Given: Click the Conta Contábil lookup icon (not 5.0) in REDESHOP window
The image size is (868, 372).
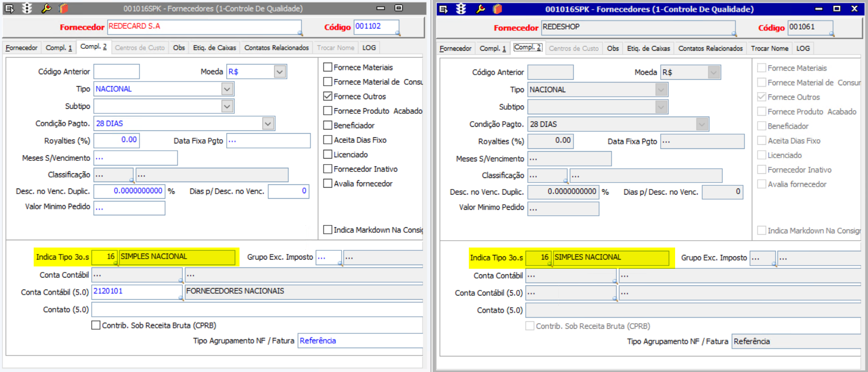Looking at the screenshot, I should 615,281.
